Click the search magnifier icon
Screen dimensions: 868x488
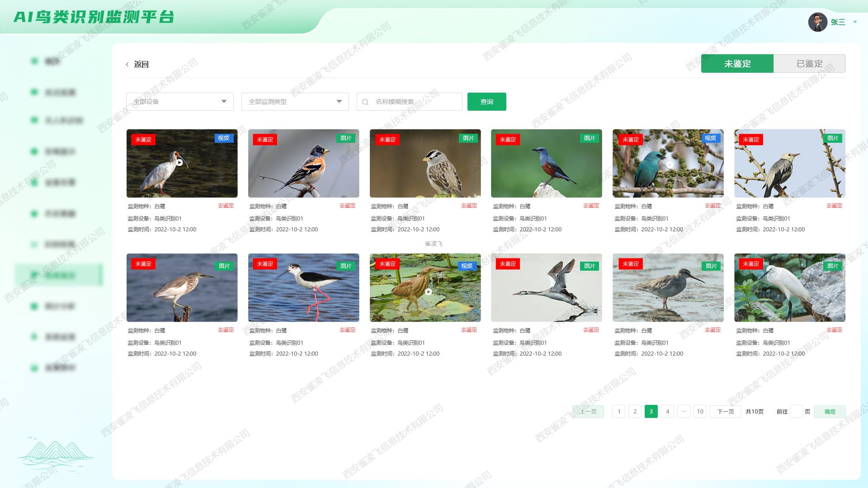[365, 102]
